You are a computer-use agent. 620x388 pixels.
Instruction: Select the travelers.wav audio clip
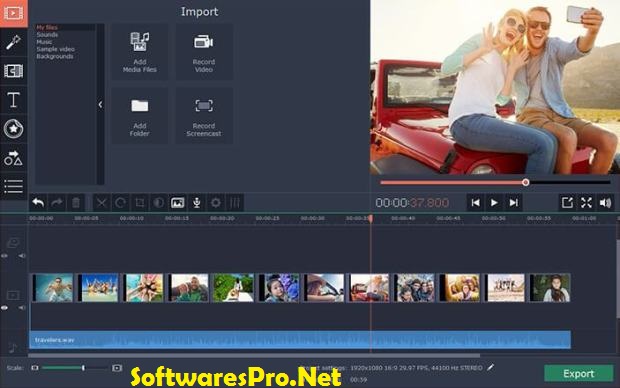(x=300, y=340)
